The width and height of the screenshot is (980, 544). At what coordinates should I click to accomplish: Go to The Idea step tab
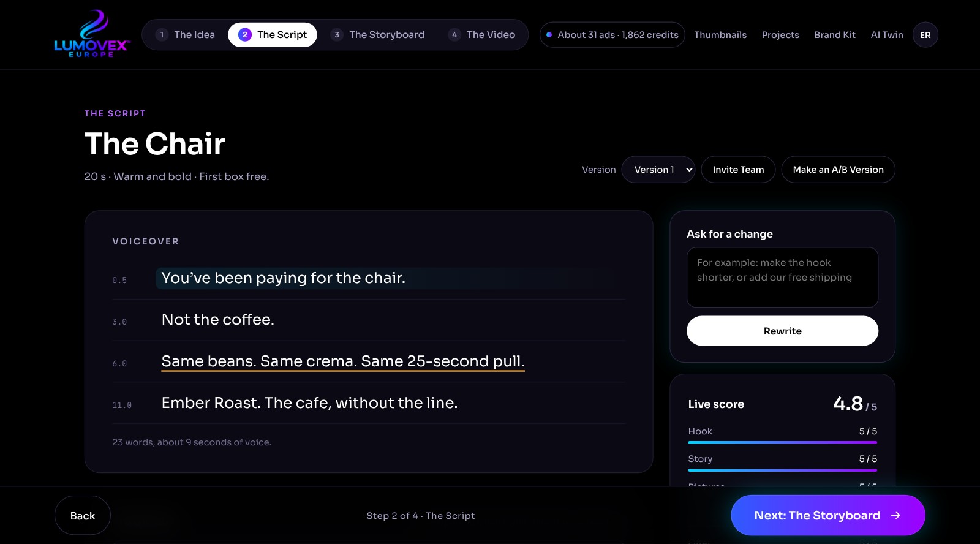186,35
